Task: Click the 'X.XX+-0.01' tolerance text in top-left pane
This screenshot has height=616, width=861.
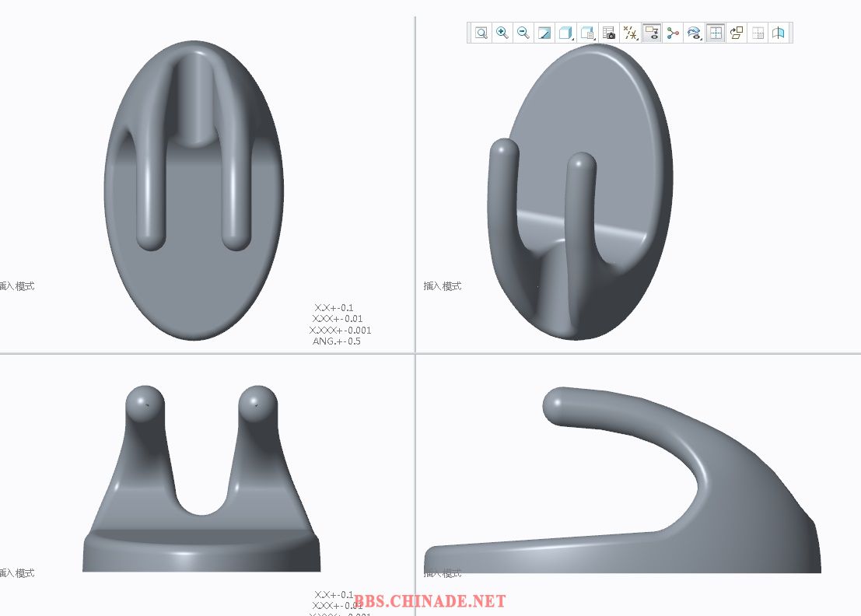Action: pyautogui.click(x=337, y=318)
